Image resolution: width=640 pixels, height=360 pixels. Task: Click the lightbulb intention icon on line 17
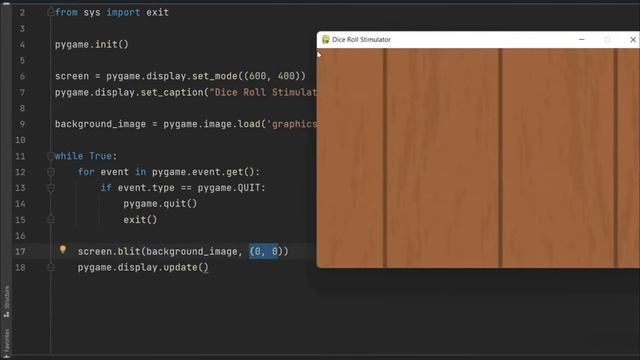click(62, 249)
